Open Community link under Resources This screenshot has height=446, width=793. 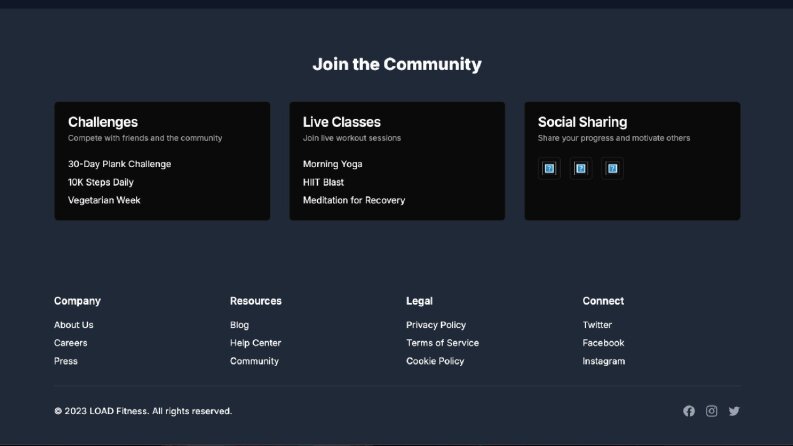[254, 361]
